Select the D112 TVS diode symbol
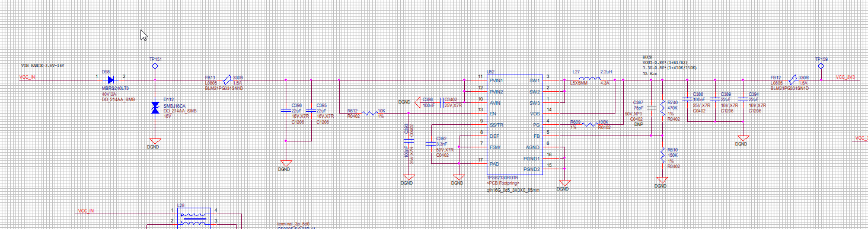 155,108
